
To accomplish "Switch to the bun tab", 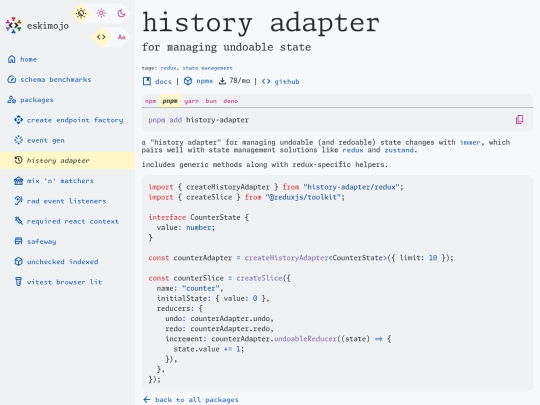I will 211,101.
